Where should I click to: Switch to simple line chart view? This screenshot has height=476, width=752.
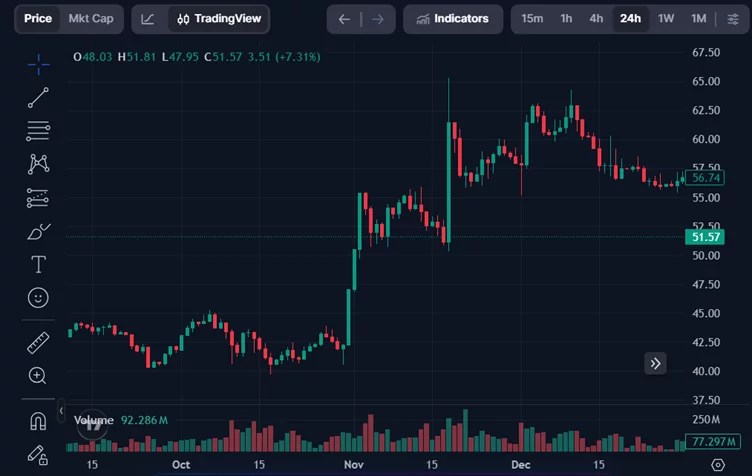coord(148,19)
